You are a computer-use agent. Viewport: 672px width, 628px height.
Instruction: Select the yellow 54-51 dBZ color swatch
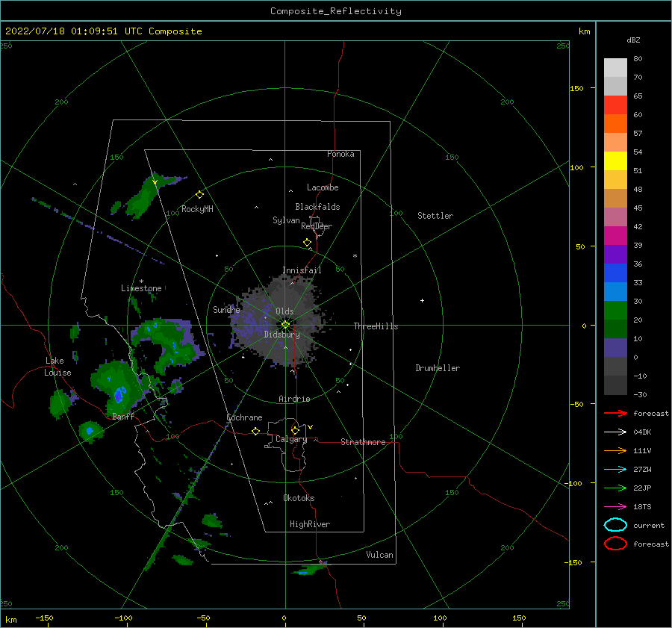pos(615,161)
